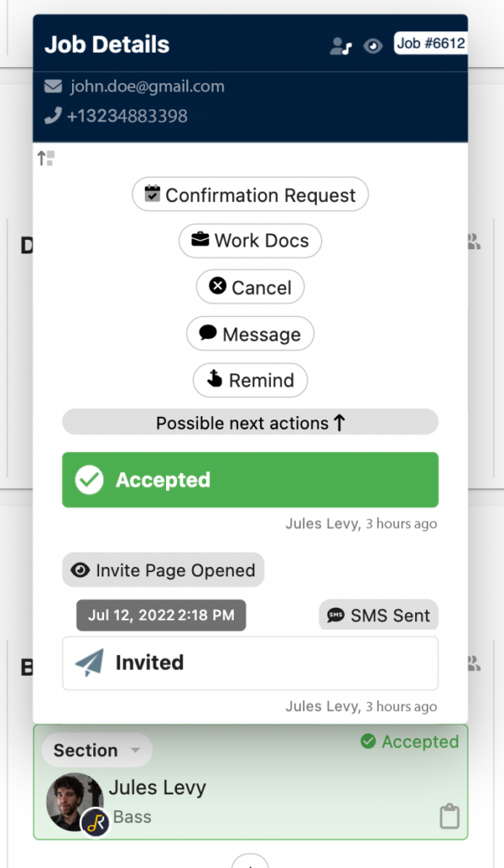Click the green Accepted status banner
This screenshot has height=868, width=504.
click(250, 480)
